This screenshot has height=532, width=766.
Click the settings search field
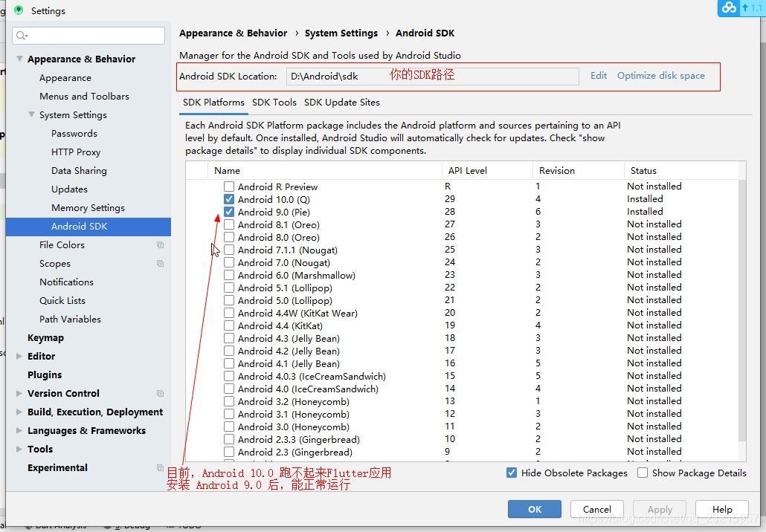tap(88, 36)
